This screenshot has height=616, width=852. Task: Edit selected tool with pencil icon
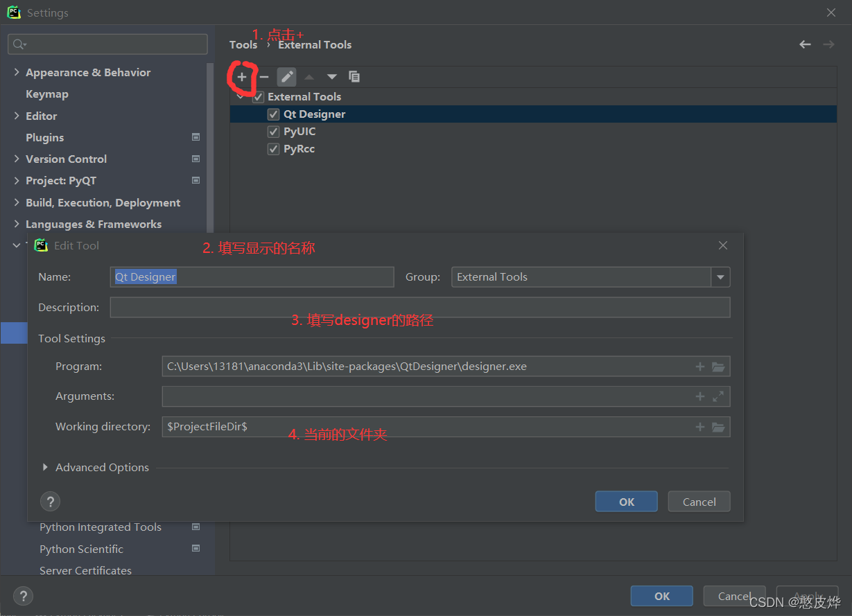pyautogui.click(x=286, y=77)
